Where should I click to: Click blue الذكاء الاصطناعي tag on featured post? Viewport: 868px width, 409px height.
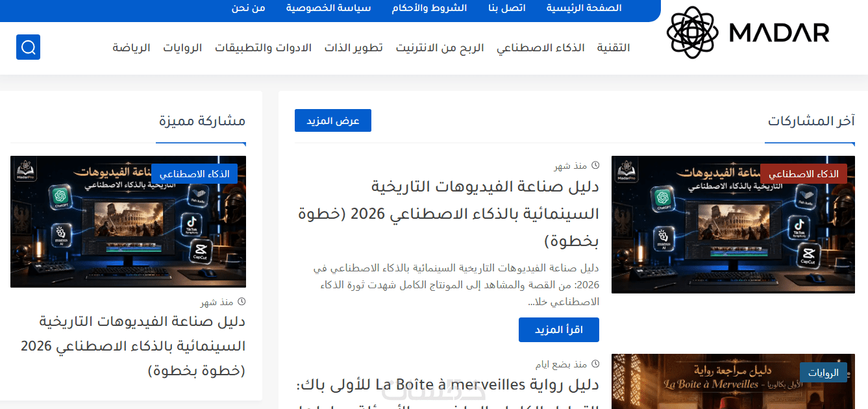(195, 174)
